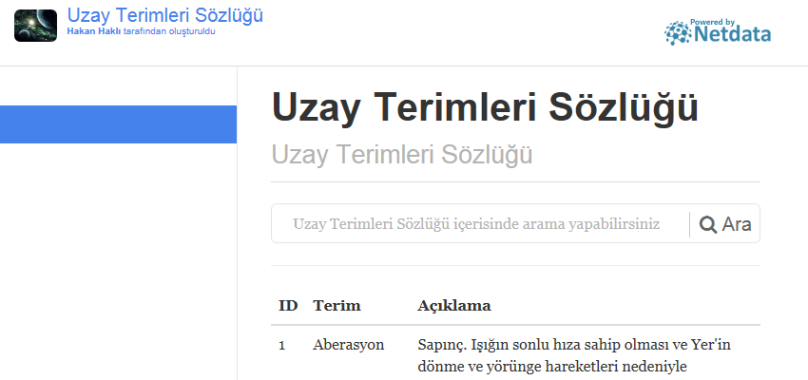Click the Ara search button
The image size is (808, 380).
725,224
